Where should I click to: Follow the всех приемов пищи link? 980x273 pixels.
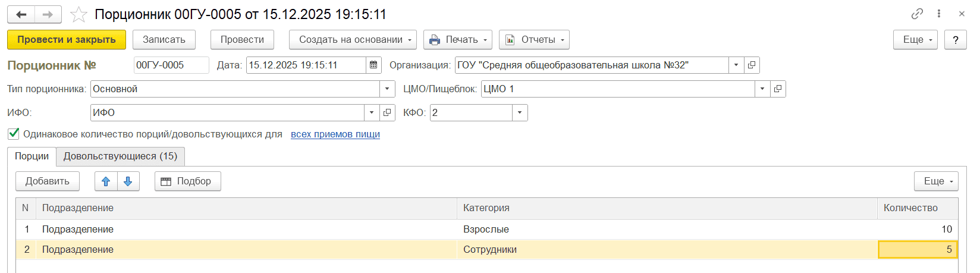coord(335,134)
